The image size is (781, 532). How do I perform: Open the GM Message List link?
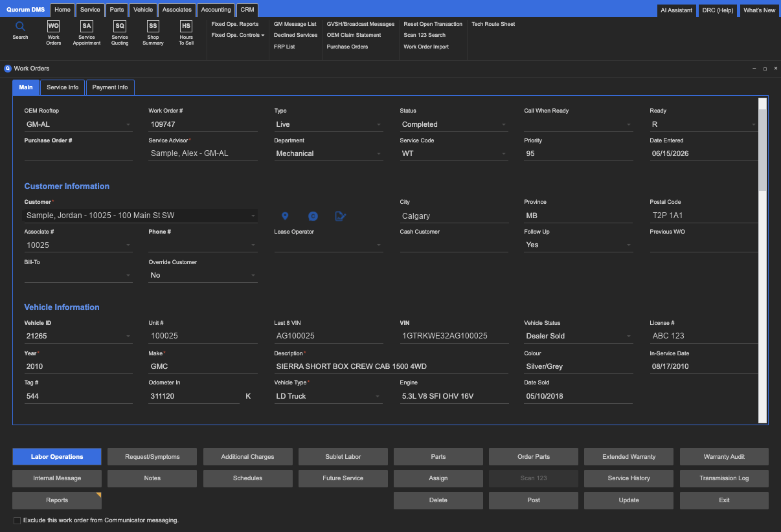point(295,24)
